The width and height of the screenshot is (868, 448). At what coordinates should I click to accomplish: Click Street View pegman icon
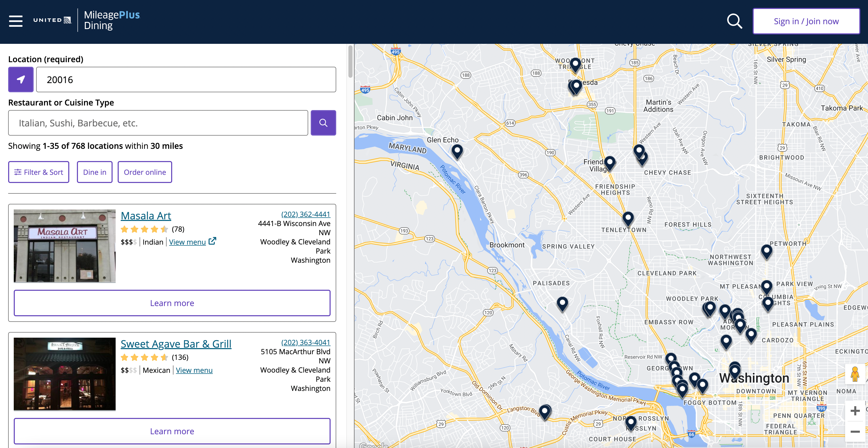[855, 374]
